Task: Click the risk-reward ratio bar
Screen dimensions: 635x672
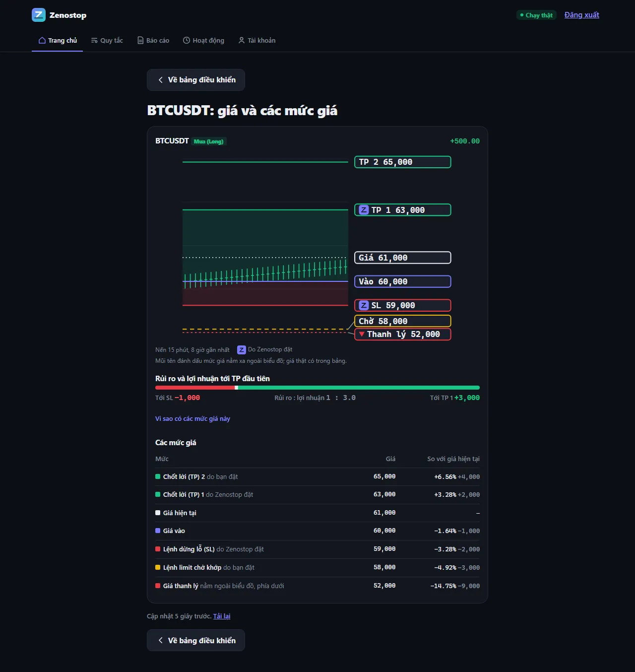Action: point(317,388)
